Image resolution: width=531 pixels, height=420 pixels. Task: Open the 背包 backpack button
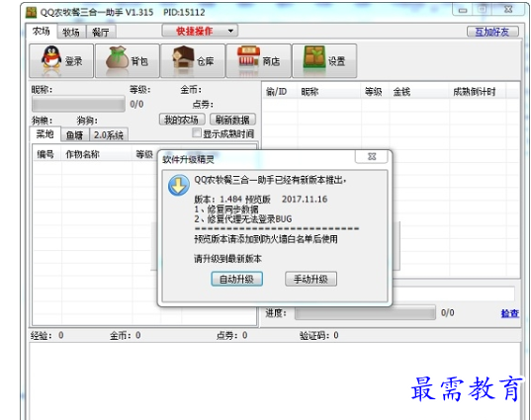coord(128,61)
